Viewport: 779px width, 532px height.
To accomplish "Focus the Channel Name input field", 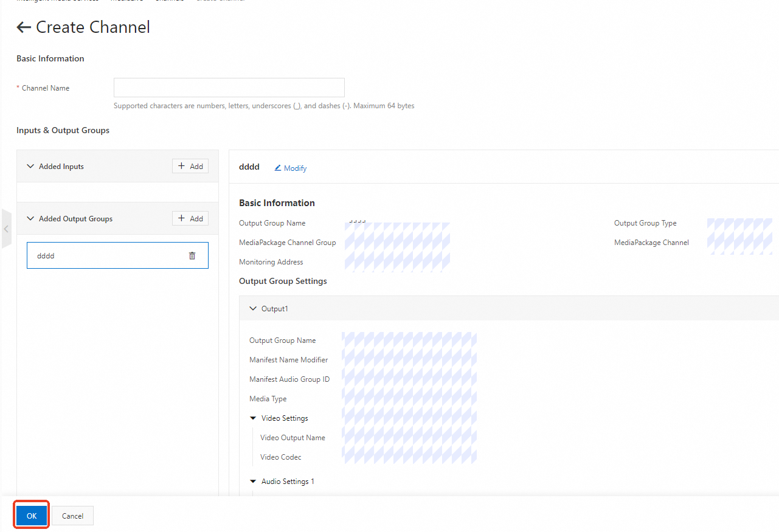I will point(229,88).
